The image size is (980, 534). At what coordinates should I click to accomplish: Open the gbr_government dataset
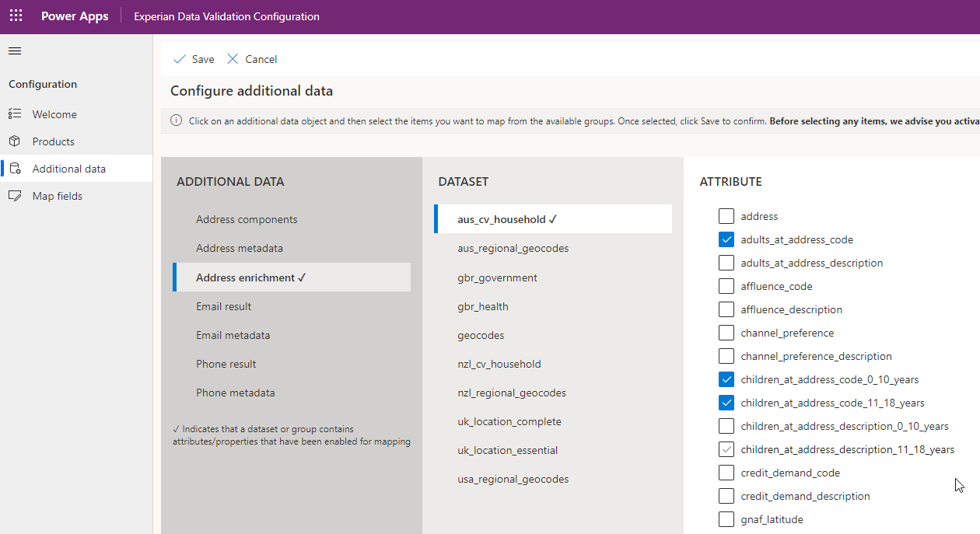click(x=498, y=277)
